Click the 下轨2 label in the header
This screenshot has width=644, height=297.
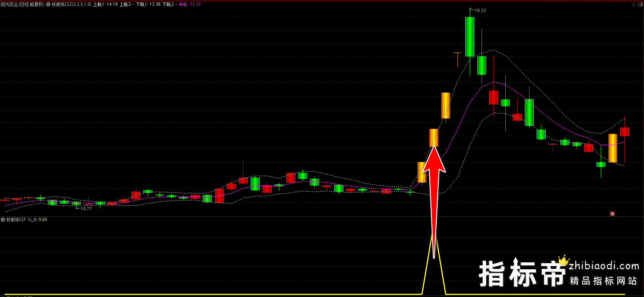(170, 4)
